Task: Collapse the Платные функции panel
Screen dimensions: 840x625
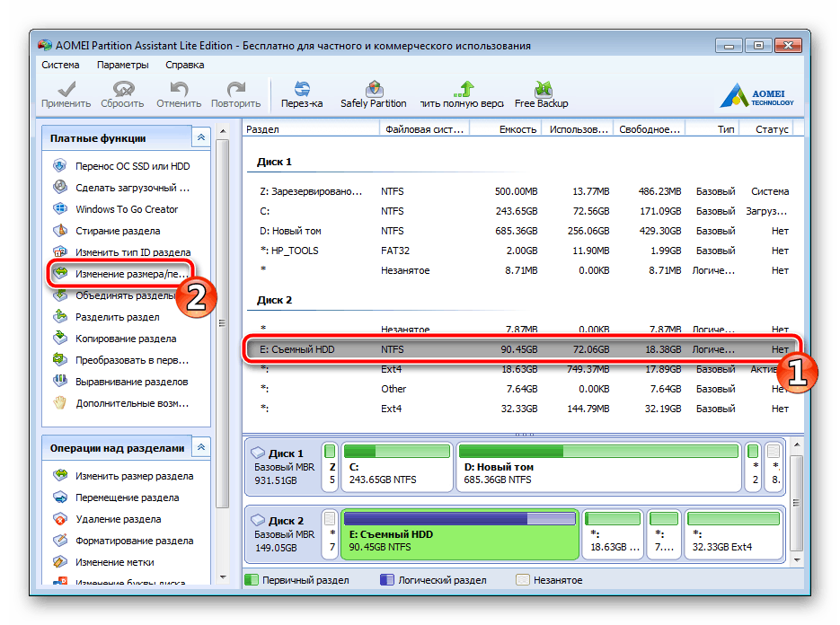Action: point(201,137)
